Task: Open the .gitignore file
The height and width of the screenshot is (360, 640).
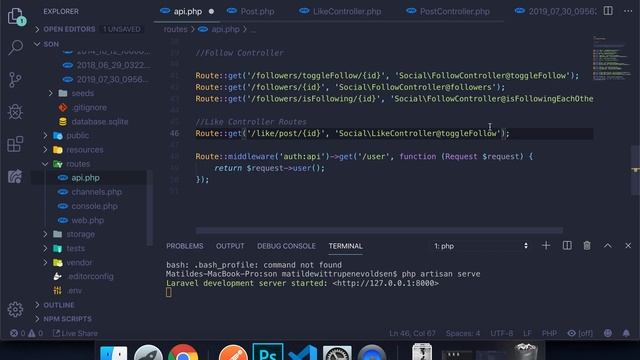Action: (x=89, y=107)
